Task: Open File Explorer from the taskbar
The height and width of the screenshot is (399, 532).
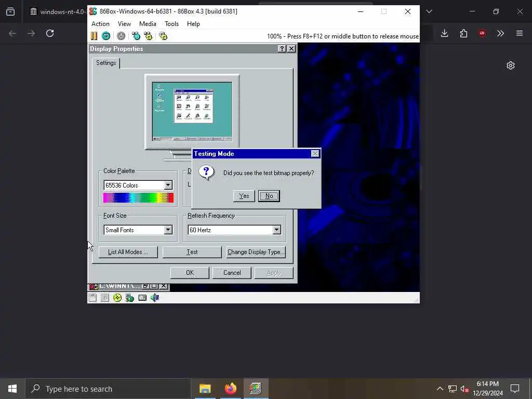Action: point(205,389)
